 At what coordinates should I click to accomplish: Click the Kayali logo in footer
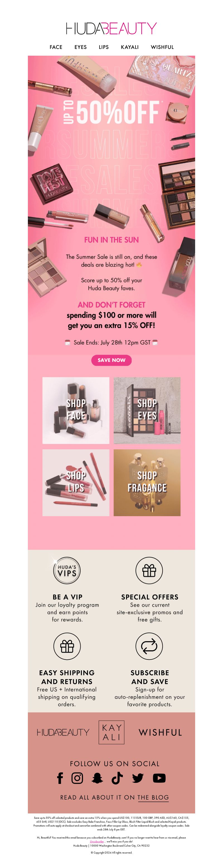[x=112, y=732]
